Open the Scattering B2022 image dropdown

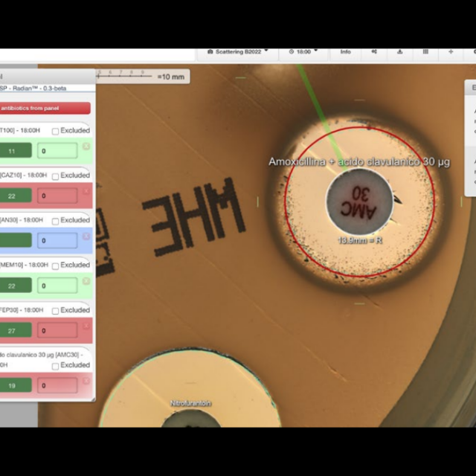point(238,52)
